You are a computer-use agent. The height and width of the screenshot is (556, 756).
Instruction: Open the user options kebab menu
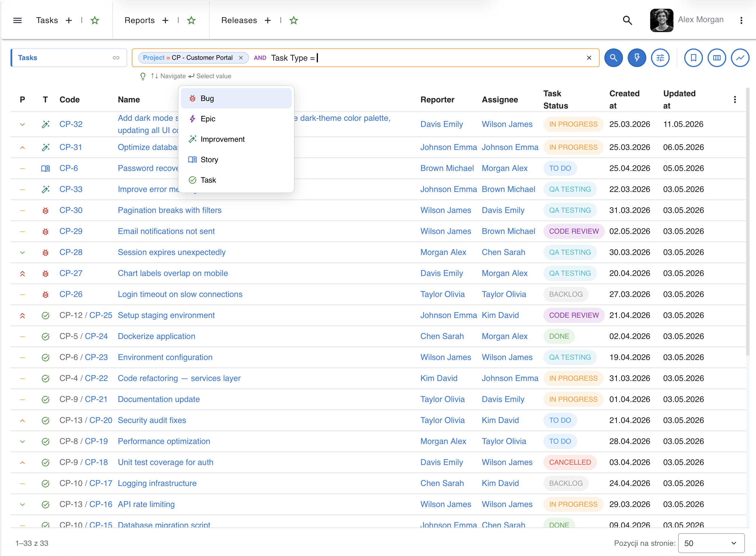coord(741,20)
